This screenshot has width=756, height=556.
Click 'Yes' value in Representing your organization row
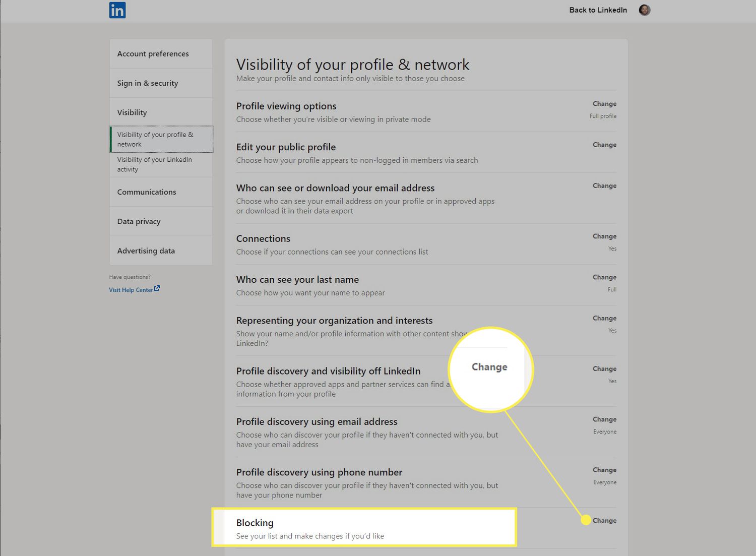612,330
